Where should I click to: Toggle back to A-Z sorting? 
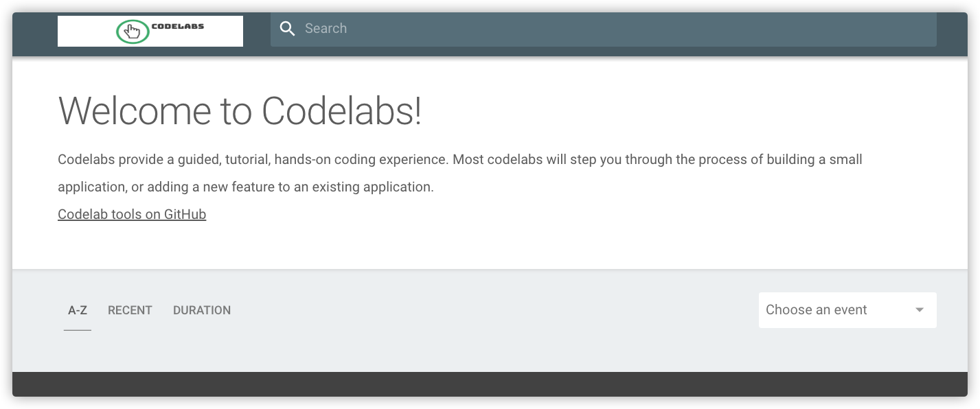[x=77, y=310]
